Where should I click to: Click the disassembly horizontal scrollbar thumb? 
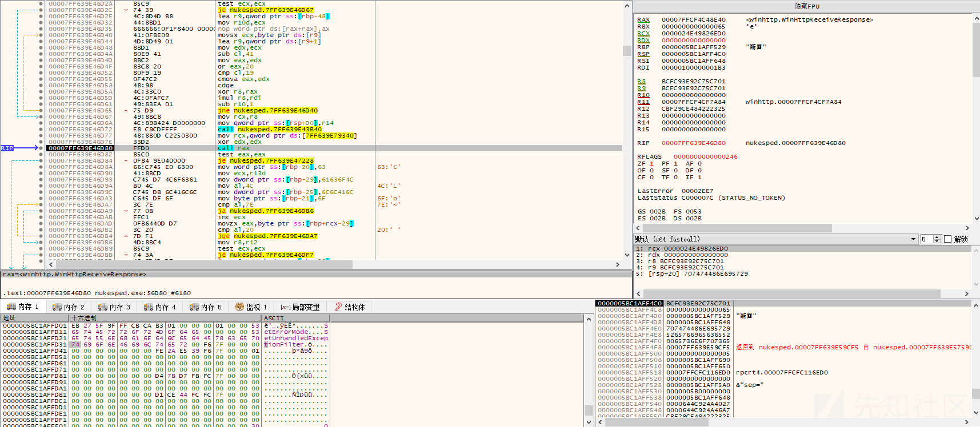click(205, 265)
